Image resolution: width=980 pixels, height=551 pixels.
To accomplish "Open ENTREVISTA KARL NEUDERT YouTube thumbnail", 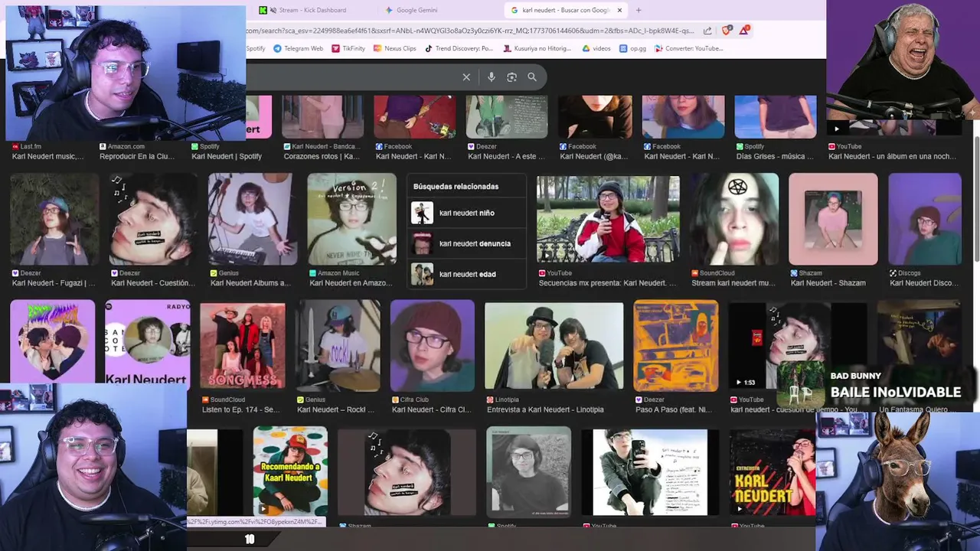I will [772, 471].
